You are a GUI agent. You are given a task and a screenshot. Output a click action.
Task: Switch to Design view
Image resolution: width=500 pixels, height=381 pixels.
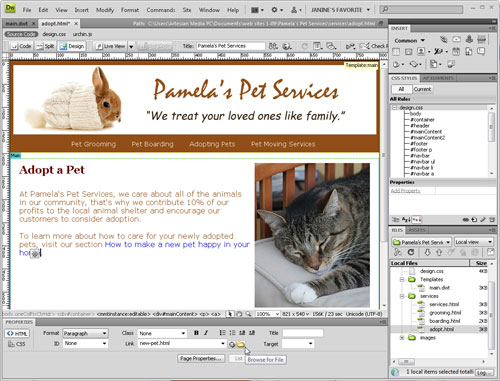[72, 46]
